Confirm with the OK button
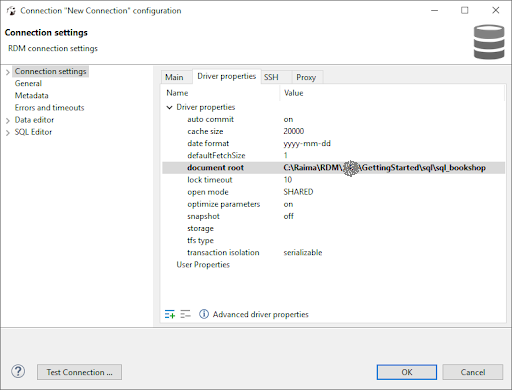Screen dimensions: 512x390 click(407, 372)
